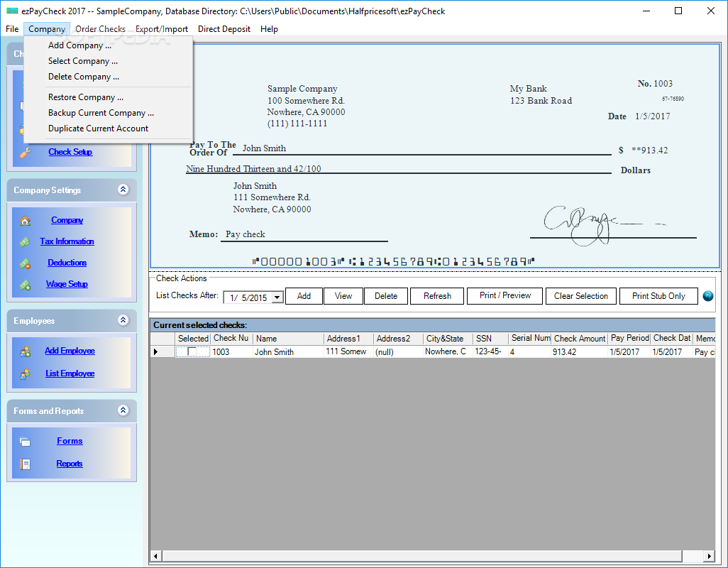Image resolution: width=728 pixels, height=568 pixels.
Task: Click the Add check button
Action: coord(304,296)
